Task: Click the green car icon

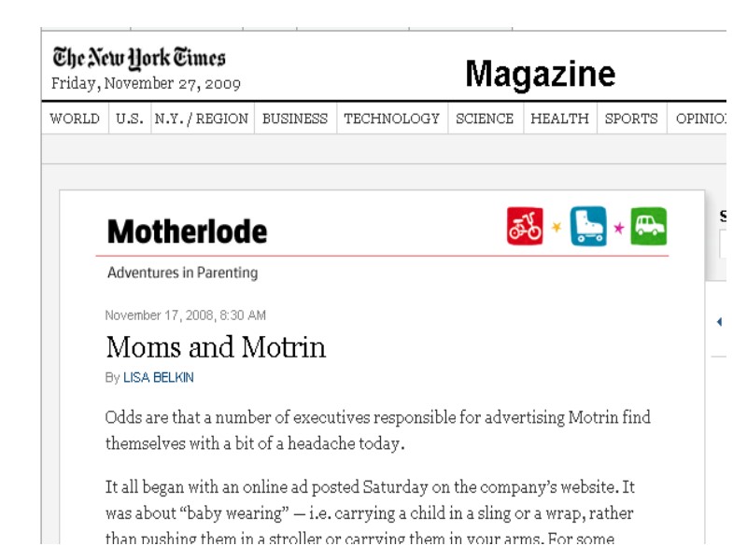Action: (649, 227)
